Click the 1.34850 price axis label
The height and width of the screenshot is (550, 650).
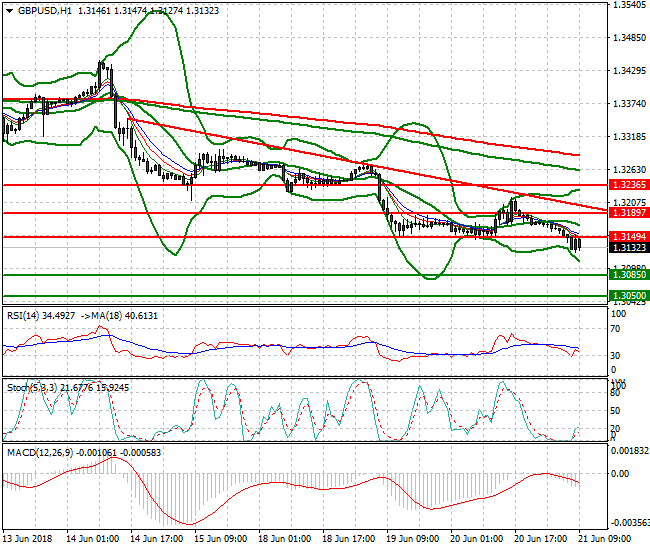(629, 38)
